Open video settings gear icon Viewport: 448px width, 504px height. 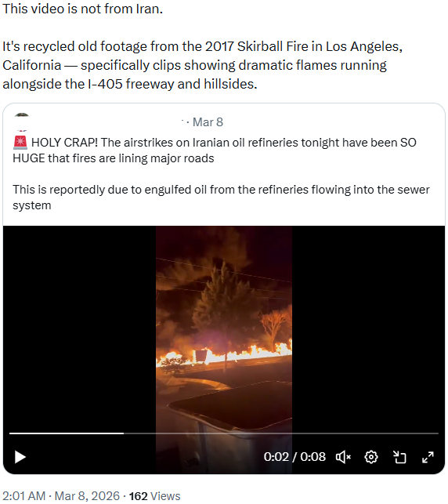point(371,457)
